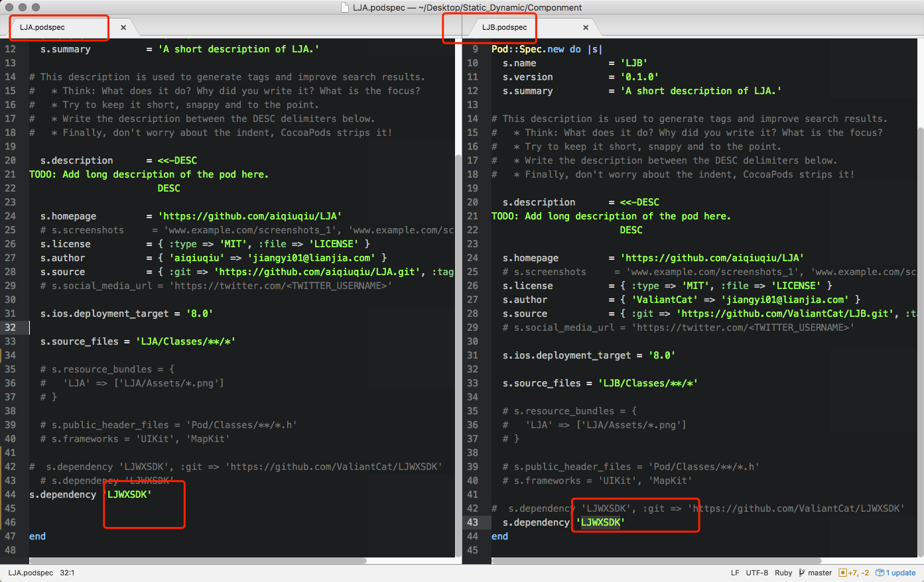Click the 'https://github.com/aiqiuqiu/LJA.git' source string
The width and height of the screenshot is (924, 582).
pos(318,272)
